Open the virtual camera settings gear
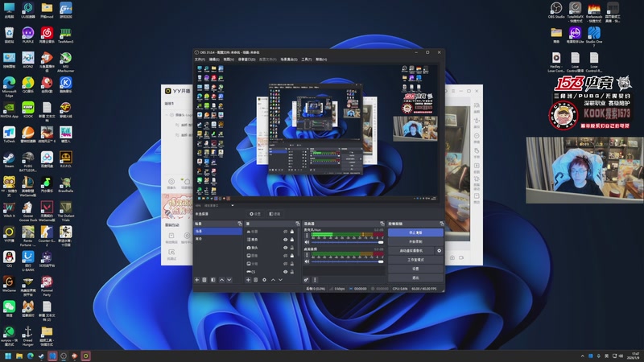This screenshot has width=644, height=362. (x=439, y=251)
